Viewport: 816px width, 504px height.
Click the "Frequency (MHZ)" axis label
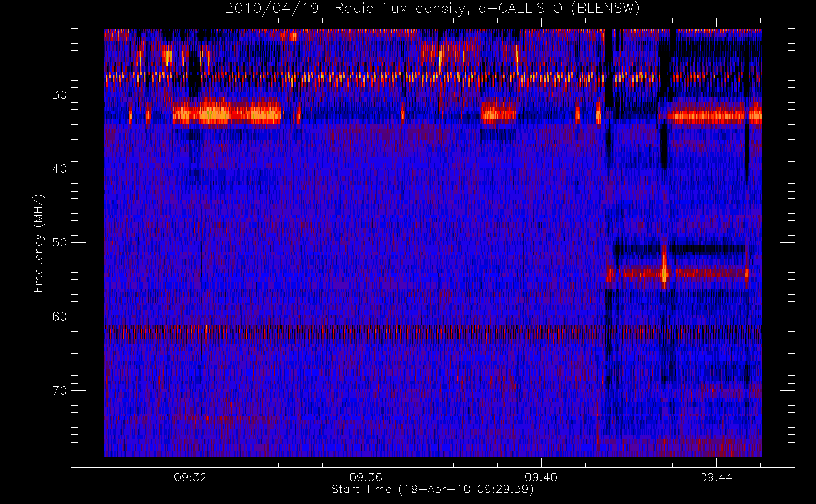click(x=38, y=243)
